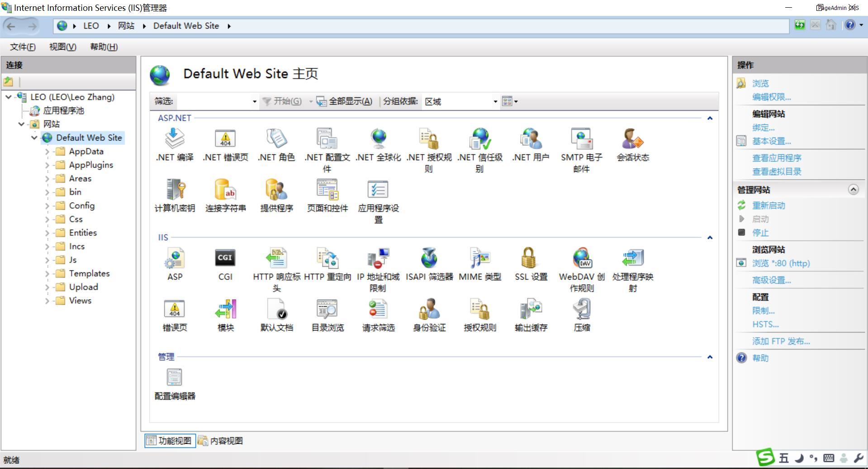This screenshot has height=469, width=868.
Task: Expand the Templates folder in tree
Action: (47, 274)
